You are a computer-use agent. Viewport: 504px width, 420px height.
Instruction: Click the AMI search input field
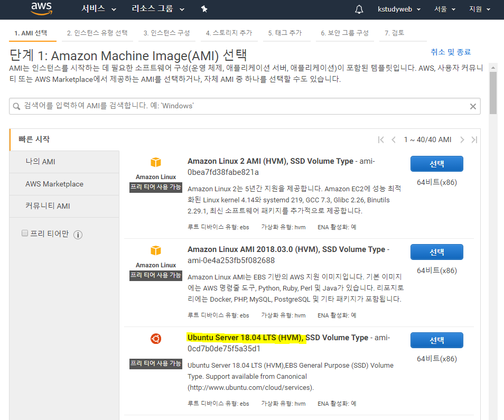[245, 106]
